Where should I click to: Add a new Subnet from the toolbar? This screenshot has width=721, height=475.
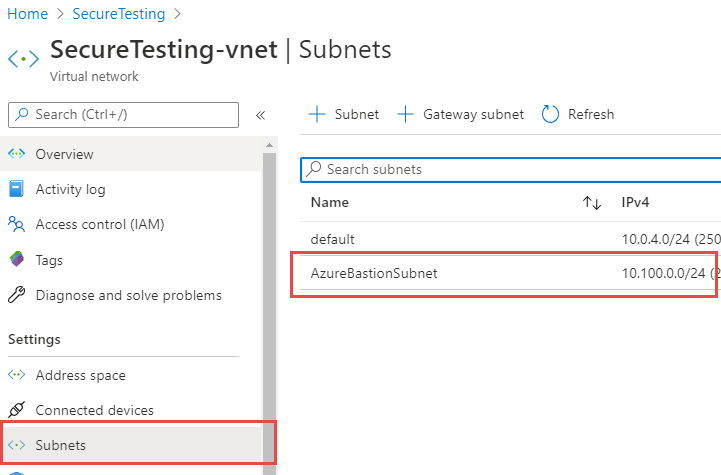(x=343, y=114)
